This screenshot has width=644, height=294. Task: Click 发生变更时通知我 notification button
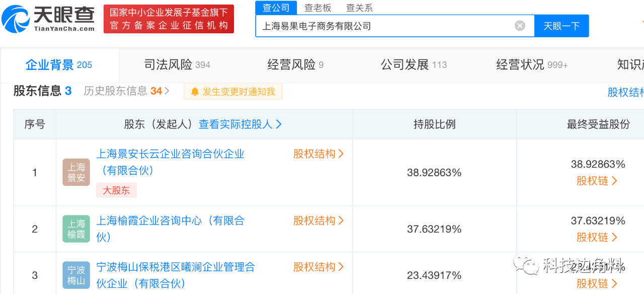point(233,92)
